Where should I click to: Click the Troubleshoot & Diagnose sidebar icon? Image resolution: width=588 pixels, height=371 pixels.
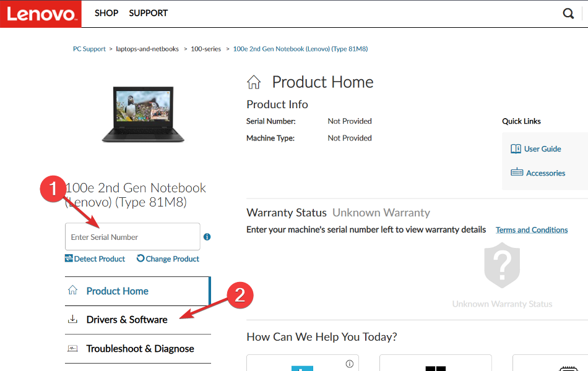(x=72, y=349)
